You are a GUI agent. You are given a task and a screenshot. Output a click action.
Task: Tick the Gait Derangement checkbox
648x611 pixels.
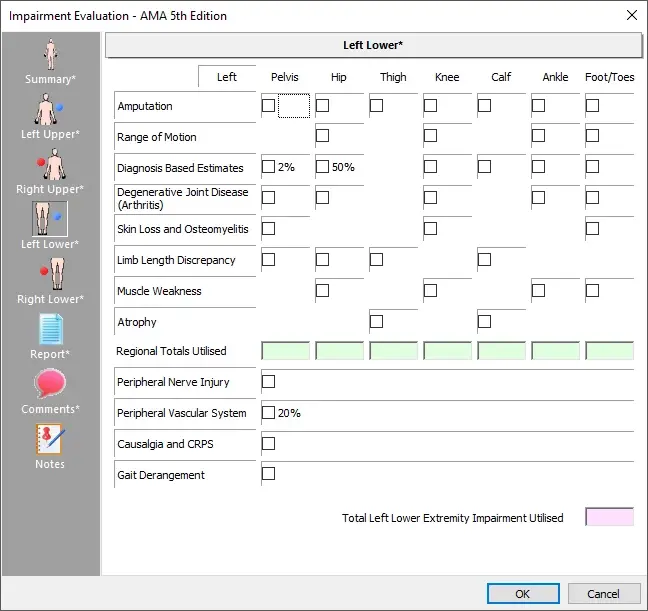268,474
